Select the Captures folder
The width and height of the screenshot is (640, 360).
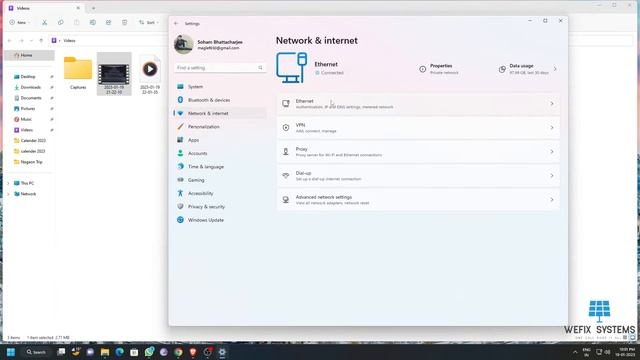click(78, 73)
